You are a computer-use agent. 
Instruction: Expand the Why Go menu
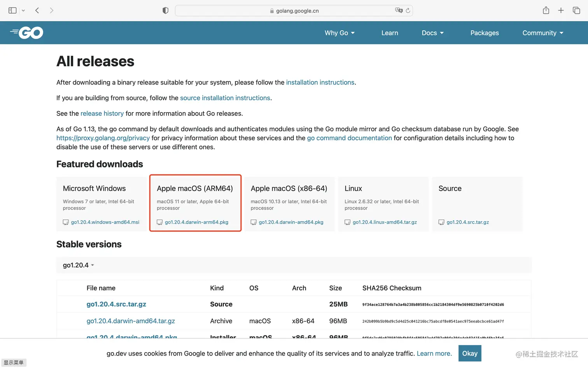tap(339, 33)
